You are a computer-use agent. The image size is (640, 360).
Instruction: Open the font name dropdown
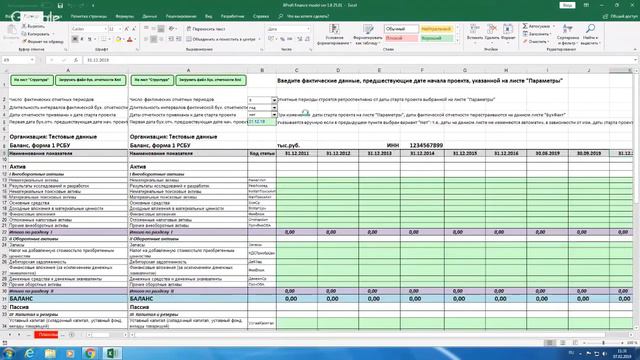pos(105,29)
